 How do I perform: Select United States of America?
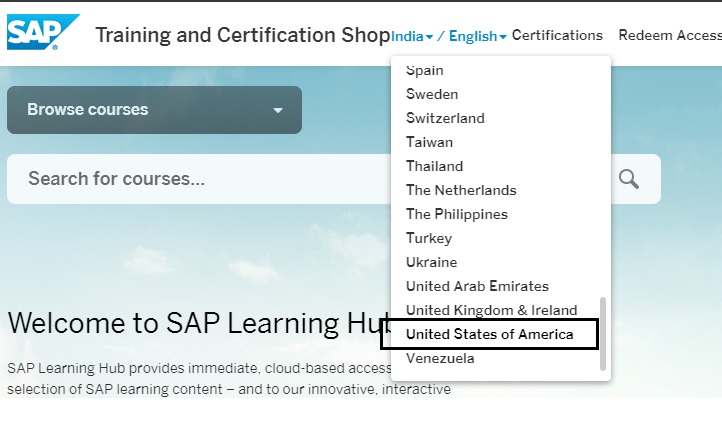tap(489, 334)
